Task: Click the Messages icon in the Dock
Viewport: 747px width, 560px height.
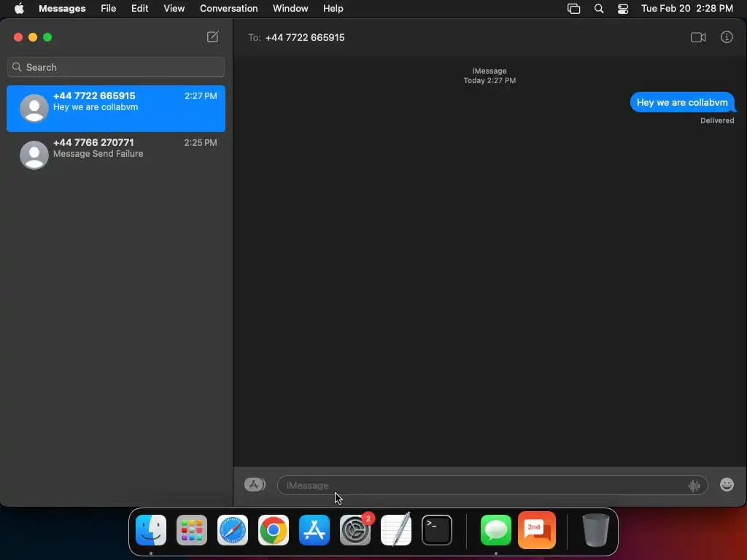Action: point(496,530)
